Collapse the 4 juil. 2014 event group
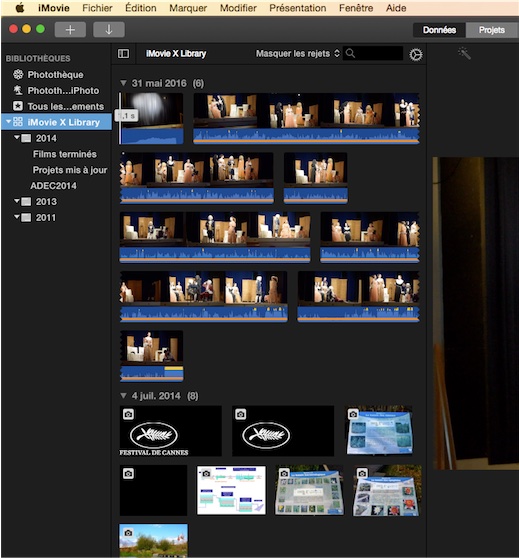This screenshot has height=558, width=519. pyautogui.click(x=123, y=395)
